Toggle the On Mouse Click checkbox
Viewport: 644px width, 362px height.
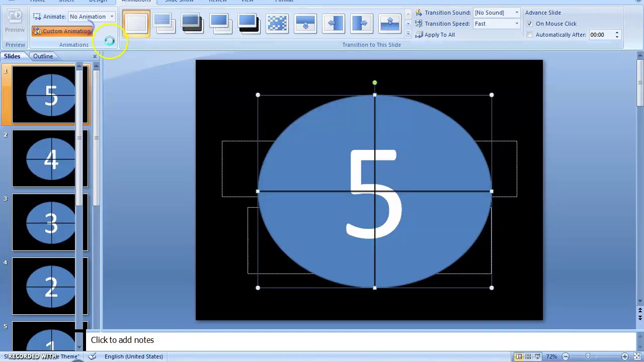529,24
